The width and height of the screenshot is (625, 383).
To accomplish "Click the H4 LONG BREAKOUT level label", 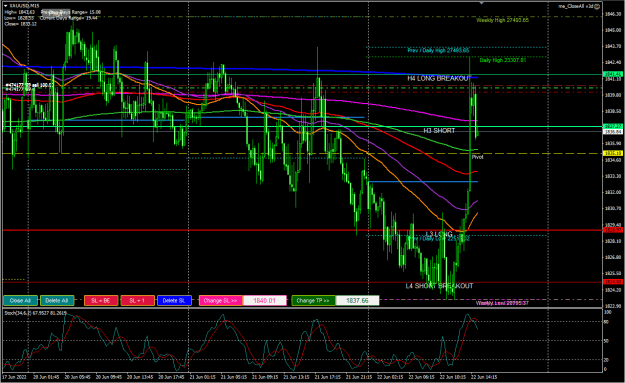I will click(x=438, y=79).
